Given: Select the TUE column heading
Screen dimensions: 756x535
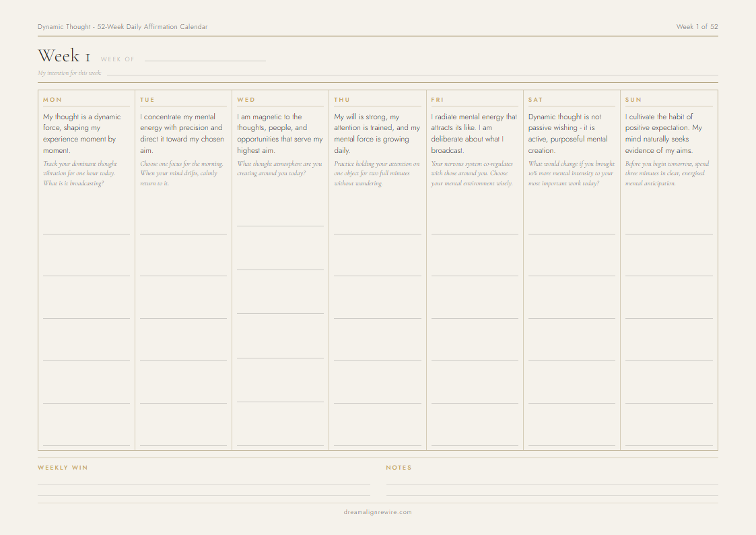Looking at the screenshot, I should click(x=147, y=100).
